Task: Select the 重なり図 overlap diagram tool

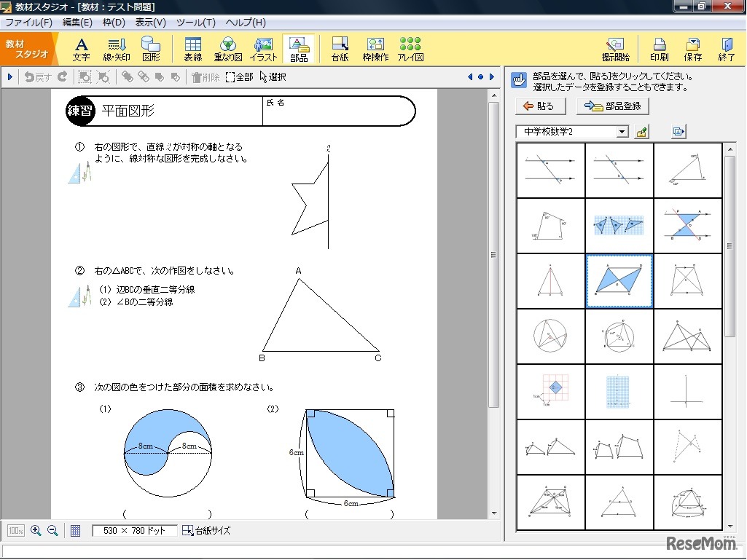Action: coord(227,50)
